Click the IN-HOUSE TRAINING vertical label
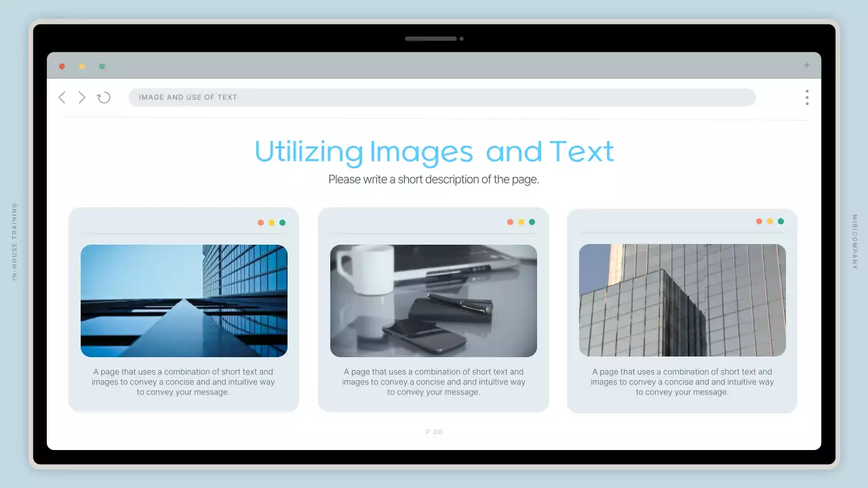Image resolution: width=868 pixels, height=488 pixels. (x=14, y=241)
